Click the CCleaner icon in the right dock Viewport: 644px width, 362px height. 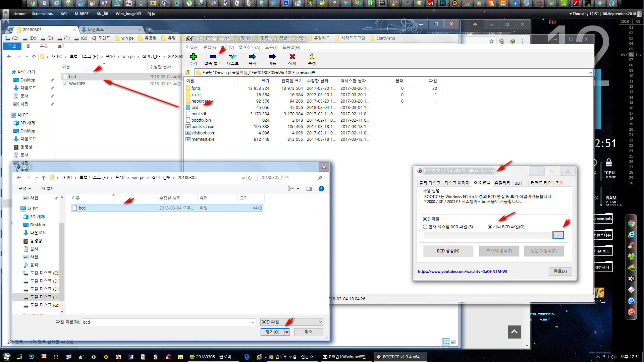point(631,246)
